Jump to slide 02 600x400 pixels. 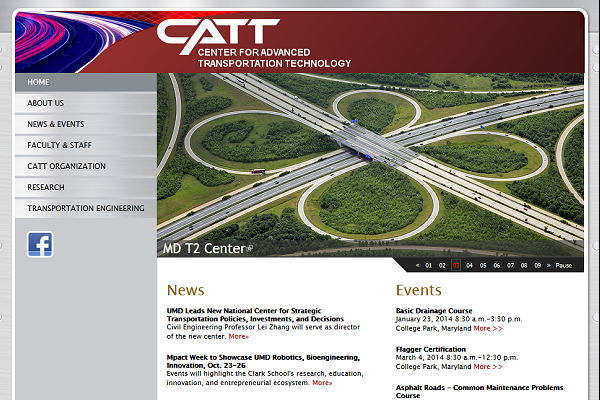tap(442, 265)
